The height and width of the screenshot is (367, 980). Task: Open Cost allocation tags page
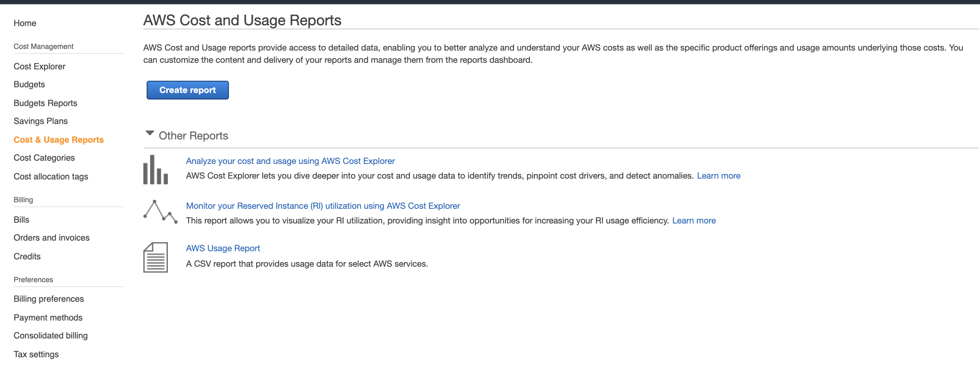pyautogui.click(x=51, y=177)
